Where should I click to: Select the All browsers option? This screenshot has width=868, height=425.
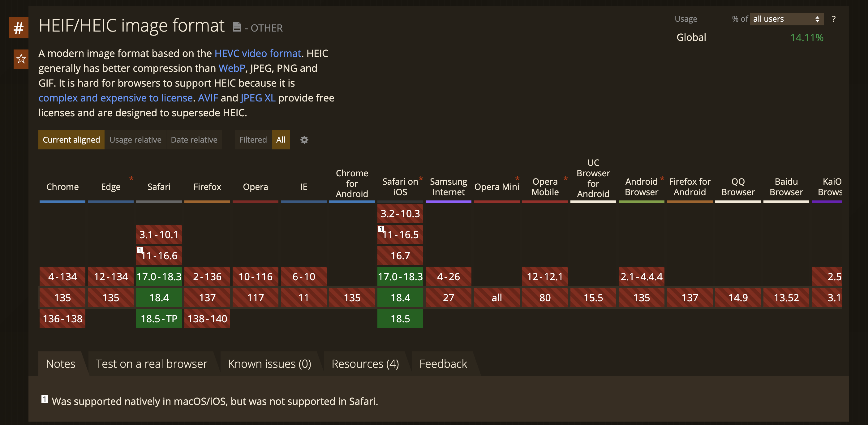pyautogui.click(x=281, y=140)
